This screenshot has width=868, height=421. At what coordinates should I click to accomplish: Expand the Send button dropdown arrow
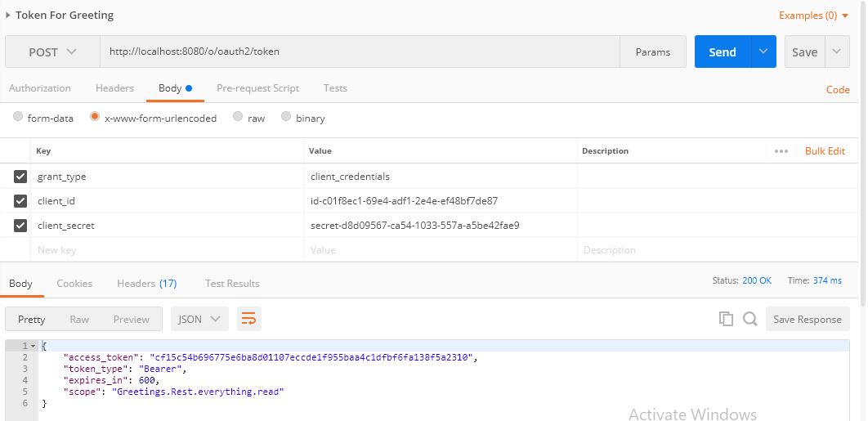(x=763, y=52)
